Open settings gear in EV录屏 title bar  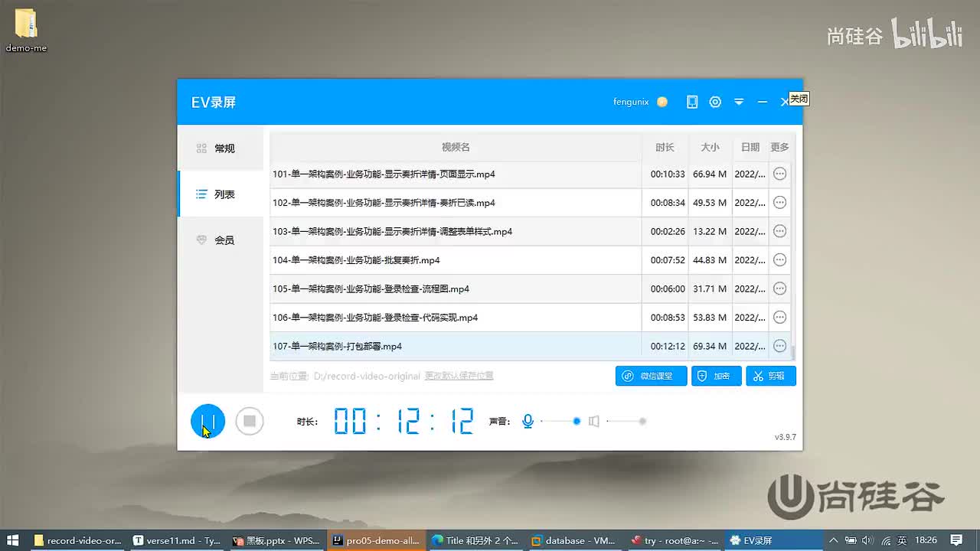coord(715,102)
